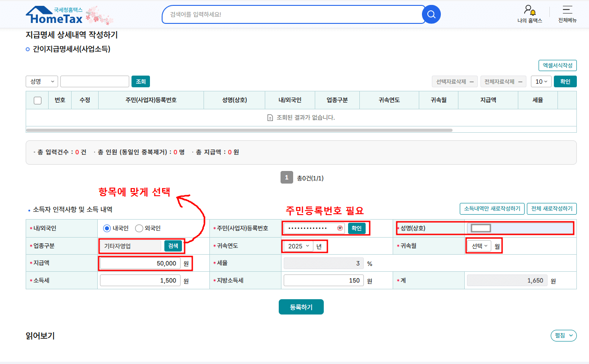Open the 2025 귀속연도 year dropdown
Screen dimensions: 589x364
click(x=299, y=246)
